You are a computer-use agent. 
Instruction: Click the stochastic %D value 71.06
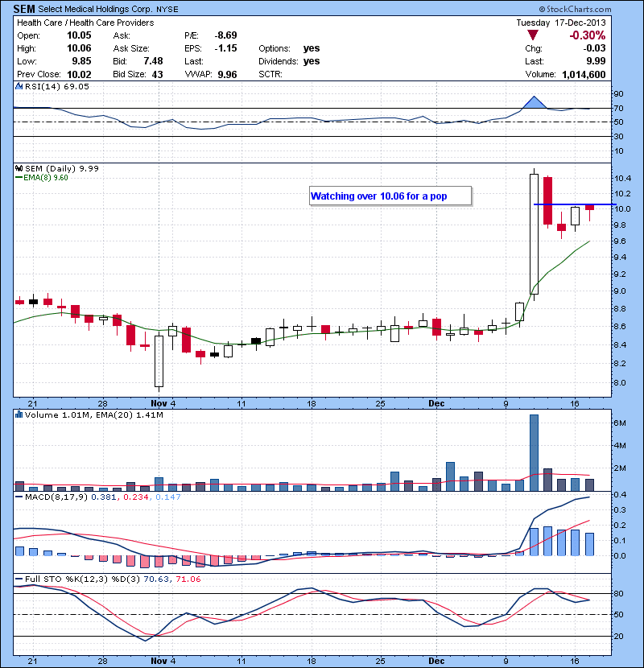188,579
